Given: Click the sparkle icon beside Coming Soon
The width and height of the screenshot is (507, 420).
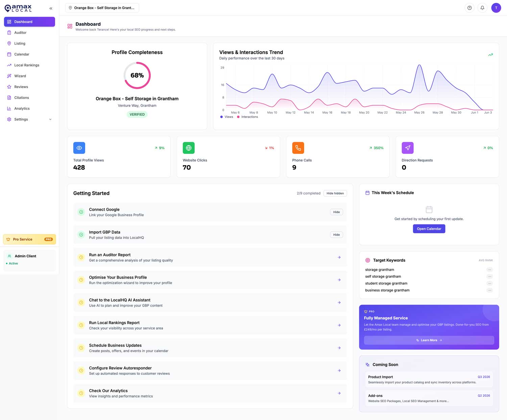Looking at the screenshot, I should point(367,365).
